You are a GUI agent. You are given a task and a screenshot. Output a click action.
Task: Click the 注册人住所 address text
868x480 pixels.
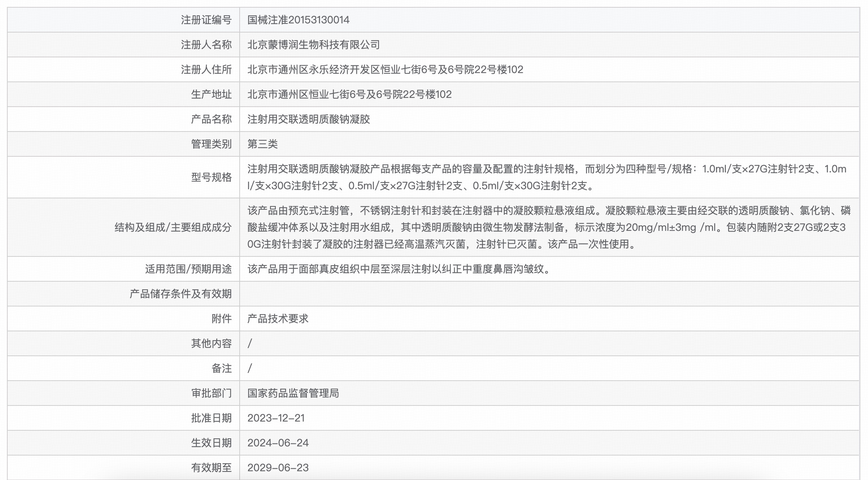(x=385, y=69)
